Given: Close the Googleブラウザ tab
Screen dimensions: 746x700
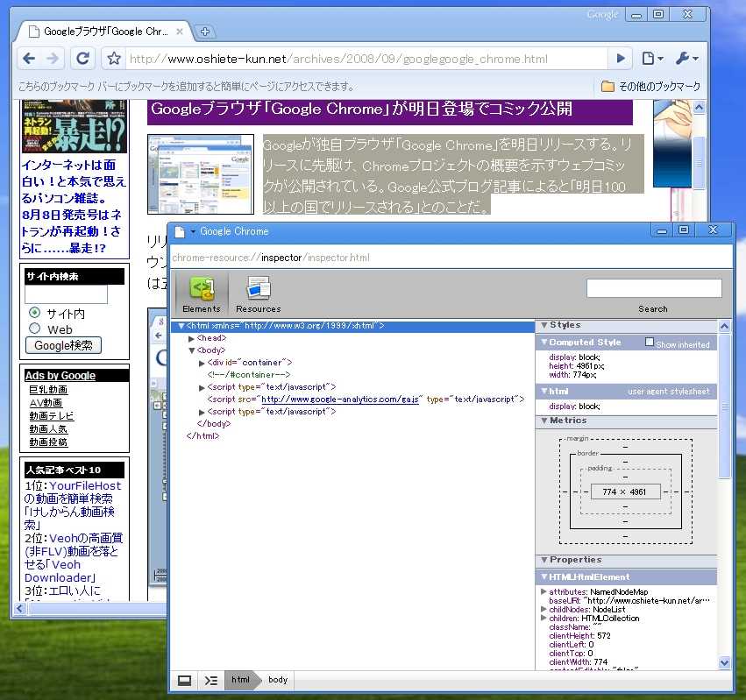Looking at the screenshot, I should click(x=180, y=32).
